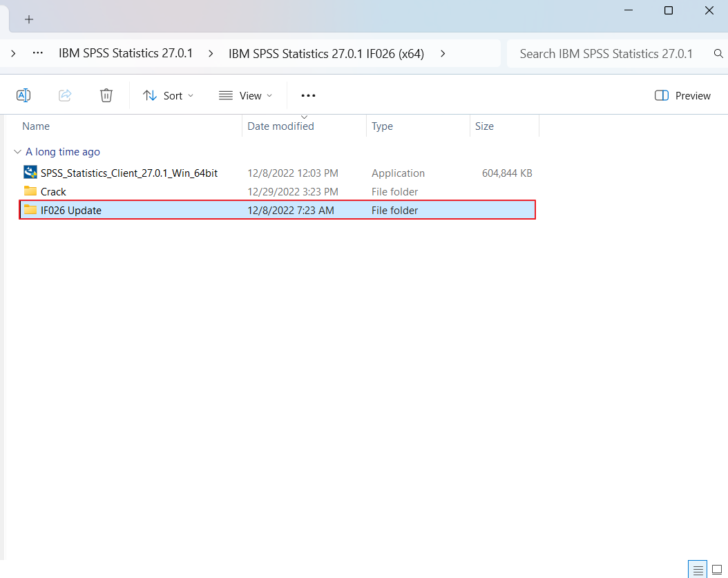Sort files by Size column header
Image resolution: width=728 pixels, height=578 pixels.
click(484, 126)
